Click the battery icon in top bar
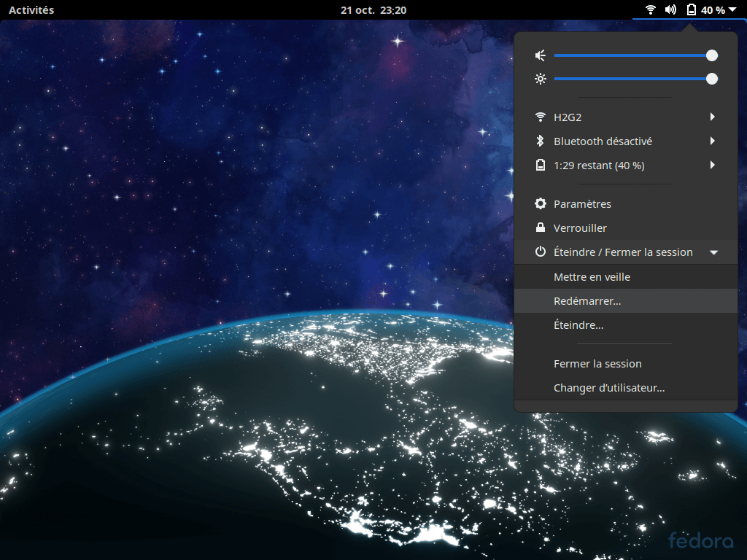The height and width of the screenshot is (560, 747). point(692,9)
